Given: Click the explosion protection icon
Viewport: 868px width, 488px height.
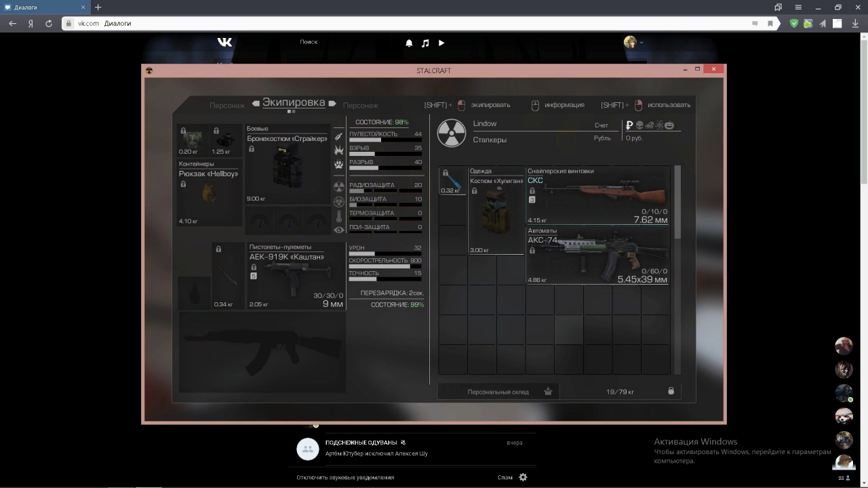Looking at the screenshot, I should [x=339, y=150].
